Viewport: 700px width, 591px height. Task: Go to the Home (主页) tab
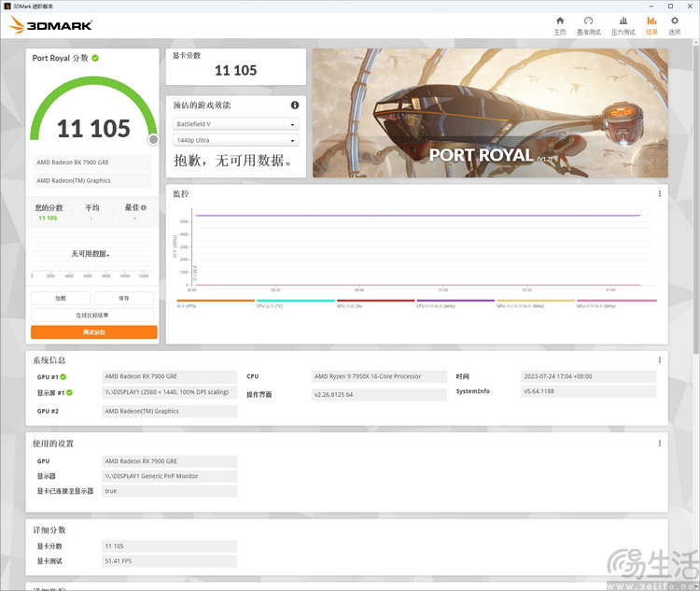pos(560,26)
